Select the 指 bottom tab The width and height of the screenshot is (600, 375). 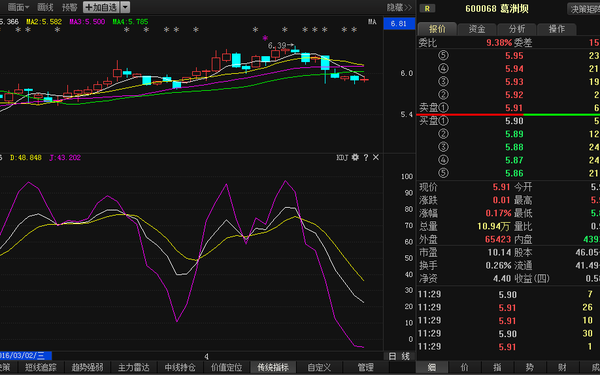tap(497, 367)
